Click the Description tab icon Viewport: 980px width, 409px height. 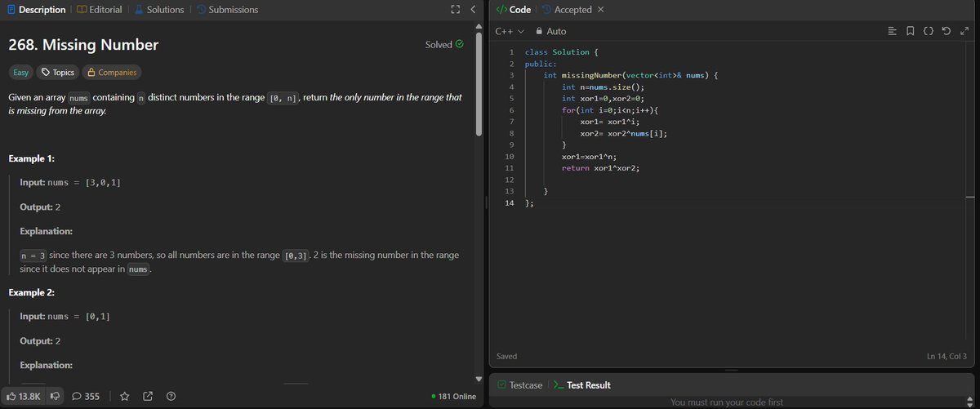pos(11,10)
